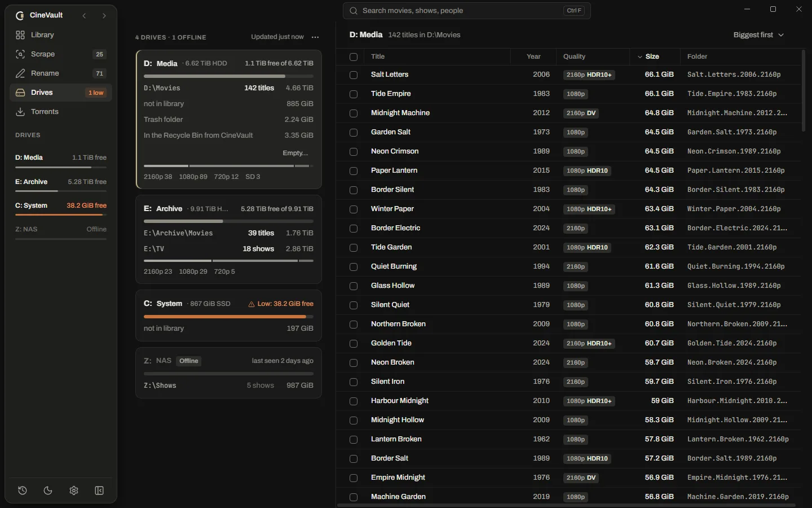Go back with the left arrow
Viewport: 812px width, 508px height.
(84, 16)
